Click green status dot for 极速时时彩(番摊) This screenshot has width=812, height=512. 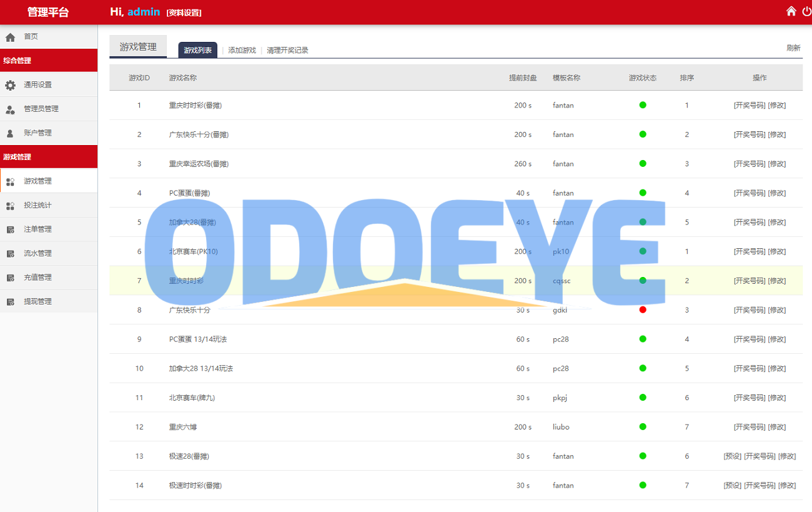click(x=643, y=485)
